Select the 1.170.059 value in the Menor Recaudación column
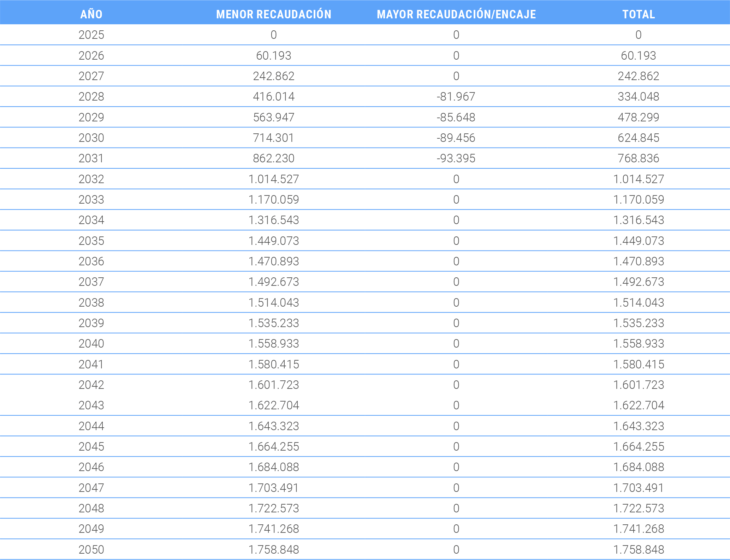This screenshot has width=730, height=560. tap(274, 199)
